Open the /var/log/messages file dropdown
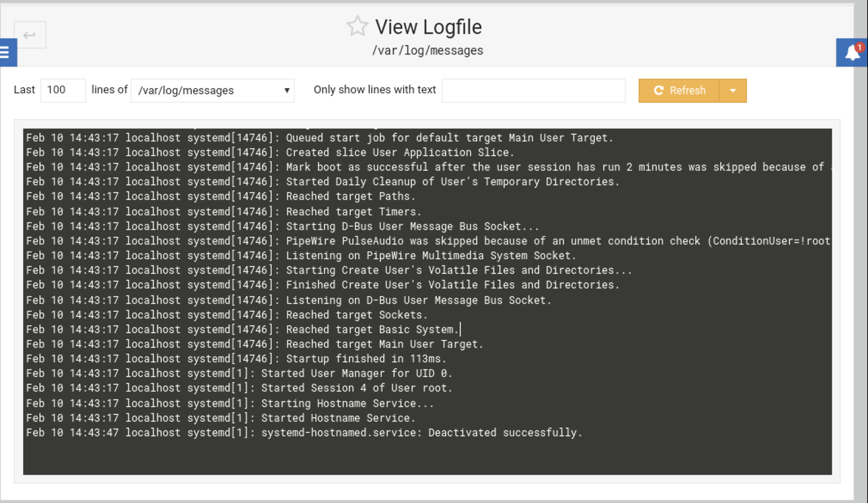This screenshot has width=868, height=503. [x=212, y=90]
